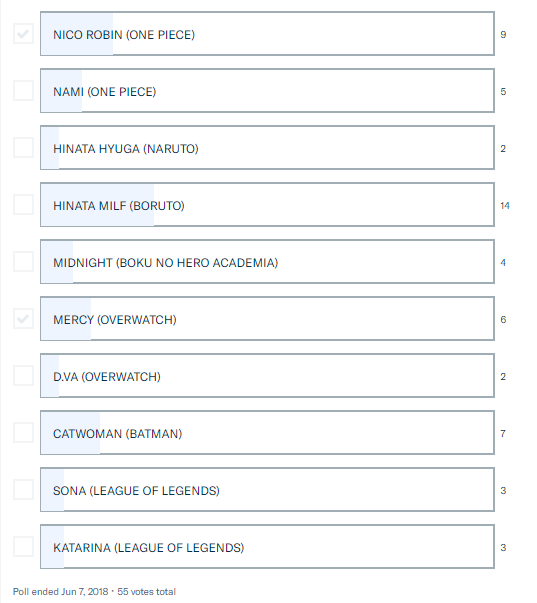The height and width of the screenshot is (603, 537).
Task: Uncheck the Mercy (Overwatch) checkbox
Action: pyautogui.click(x=23, y=318)
